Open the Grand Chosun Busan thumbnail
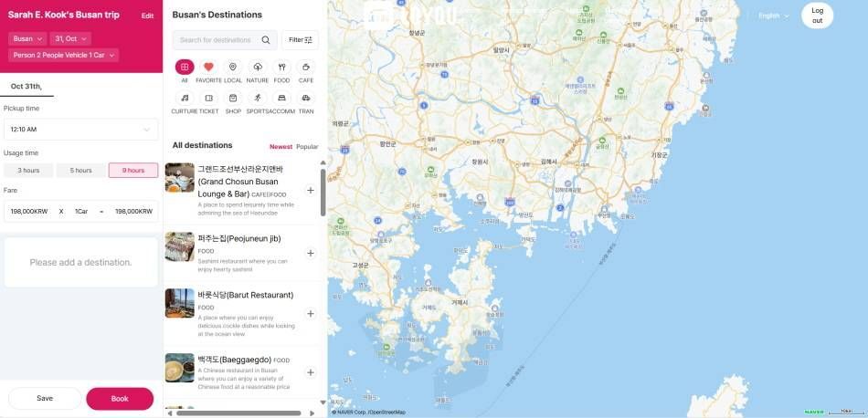Viewport: 868px width, 418px height. point(179,177)
